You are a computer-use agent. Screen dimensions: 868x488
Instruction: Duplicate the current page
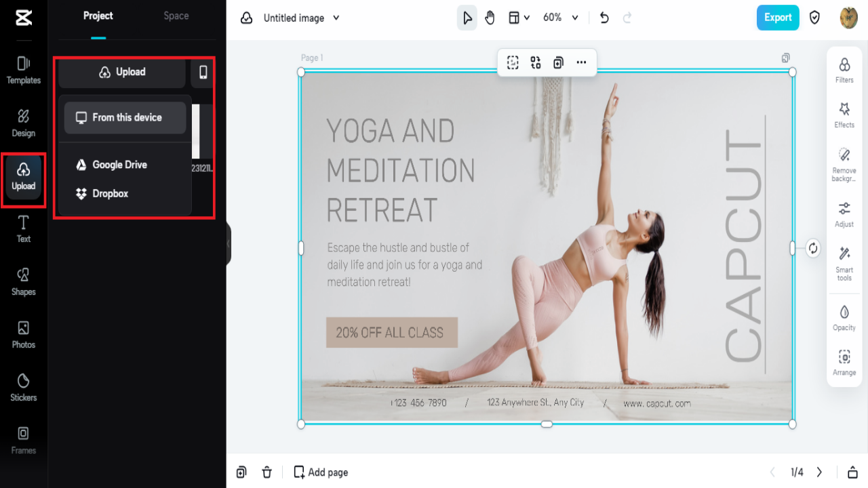(x=241, y=472)
